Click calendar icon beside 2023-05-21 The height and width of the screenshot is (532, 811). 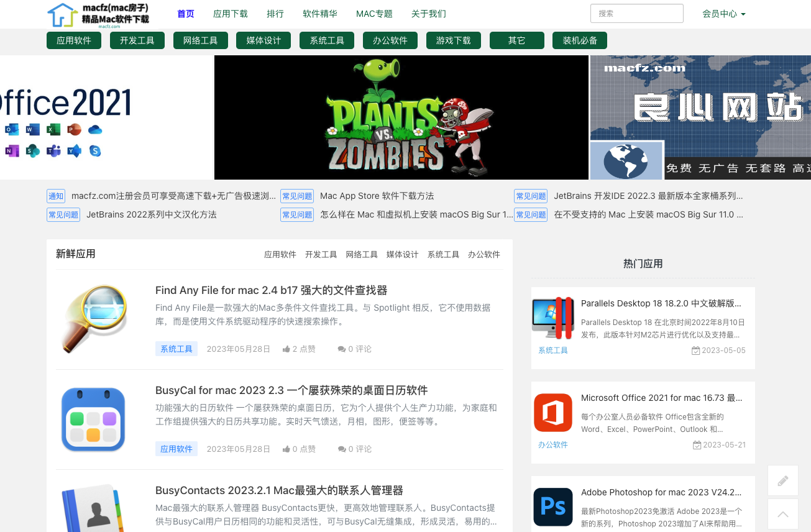(696, 445)
